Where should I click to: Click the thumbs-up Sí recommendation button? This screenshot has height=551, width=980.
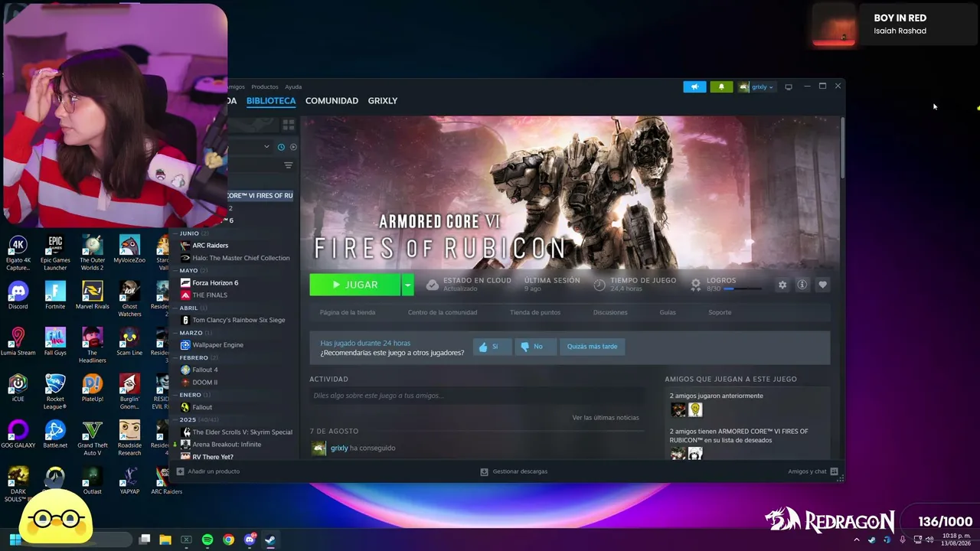492,347
